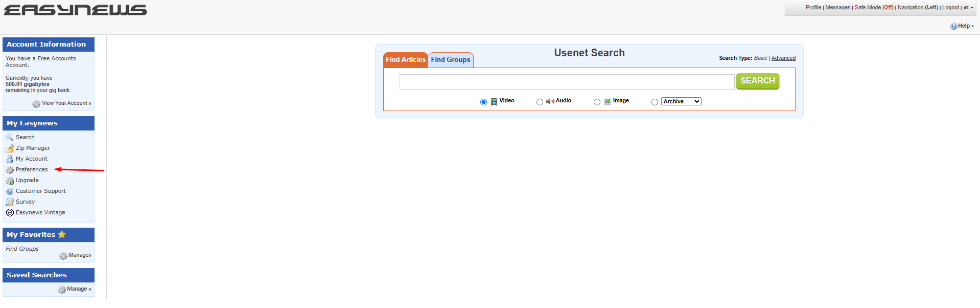Click the '500.01 gigabytes' text
Image resolution: width=980 pixels, height=308 pixels.
28,84
